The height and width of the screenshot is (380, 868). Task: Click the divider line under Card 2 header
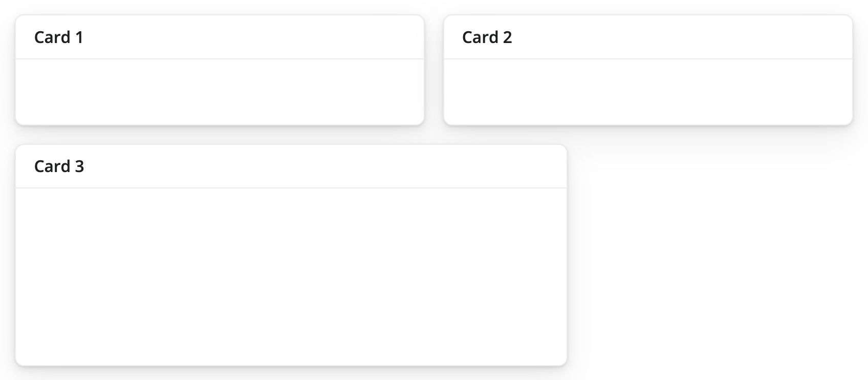point(647,58)
